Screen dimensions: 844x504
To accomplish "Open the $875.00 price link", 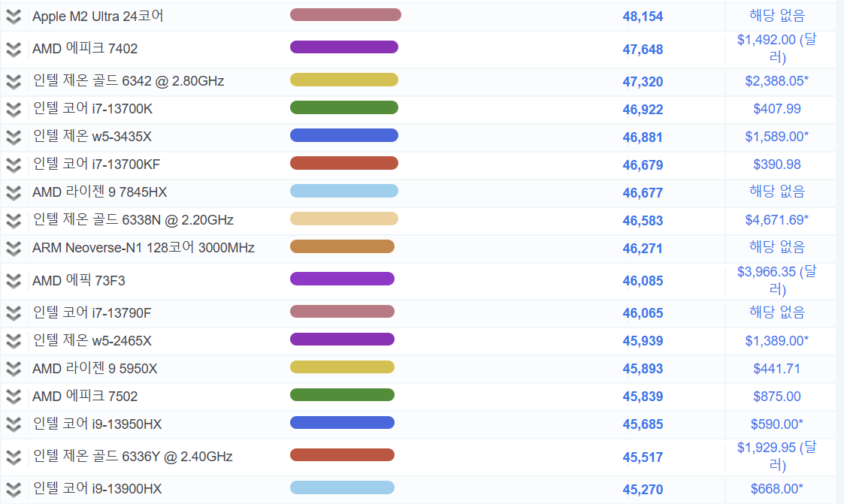I will (776, 397).
